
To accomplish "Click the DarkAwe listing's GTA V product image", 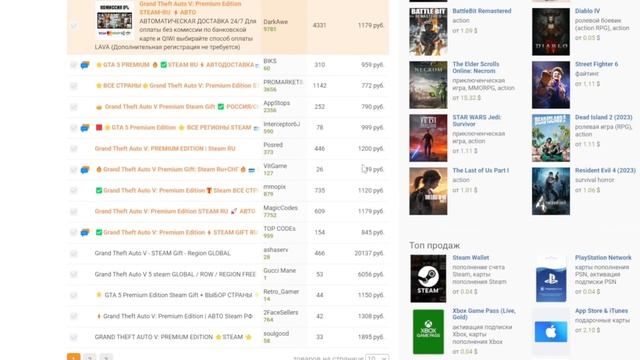I will click(114, 19).
